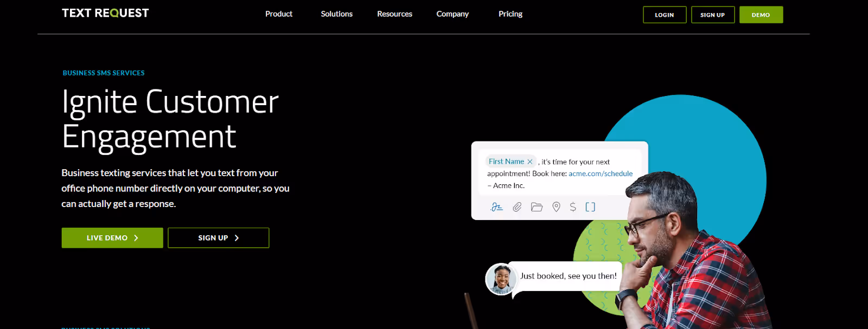Click the chevron arrow on hero SIGN UP
Image resolution: width=868 pixels, height=329 pixels.
point(237,238)
